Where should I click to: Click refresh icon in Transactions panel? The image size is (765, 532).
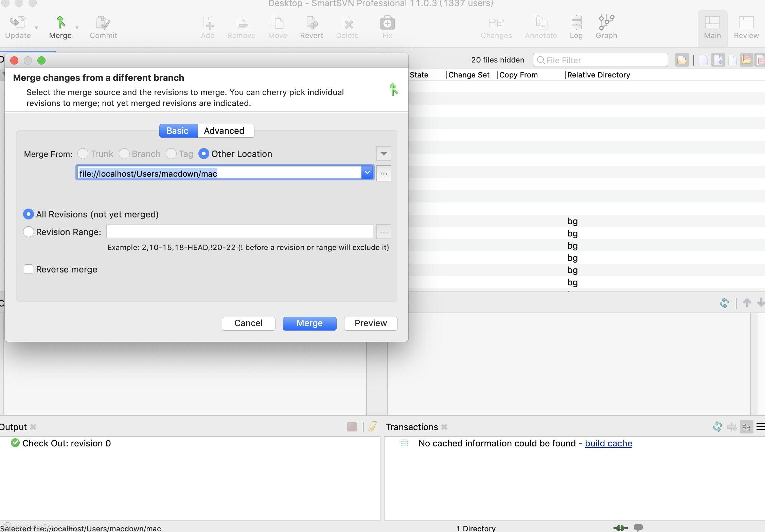point(717,427)
